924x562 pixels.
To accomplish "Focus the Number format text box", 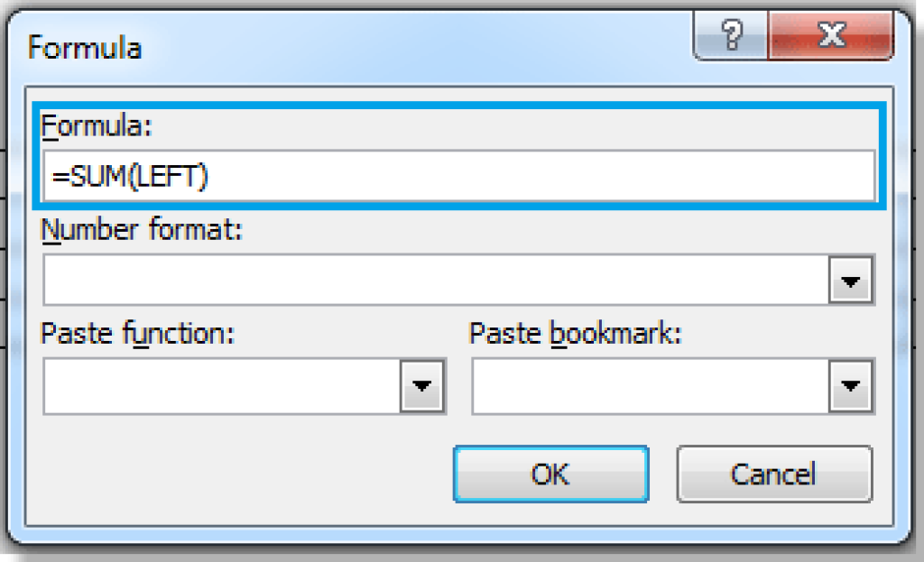I will (435, 282).
